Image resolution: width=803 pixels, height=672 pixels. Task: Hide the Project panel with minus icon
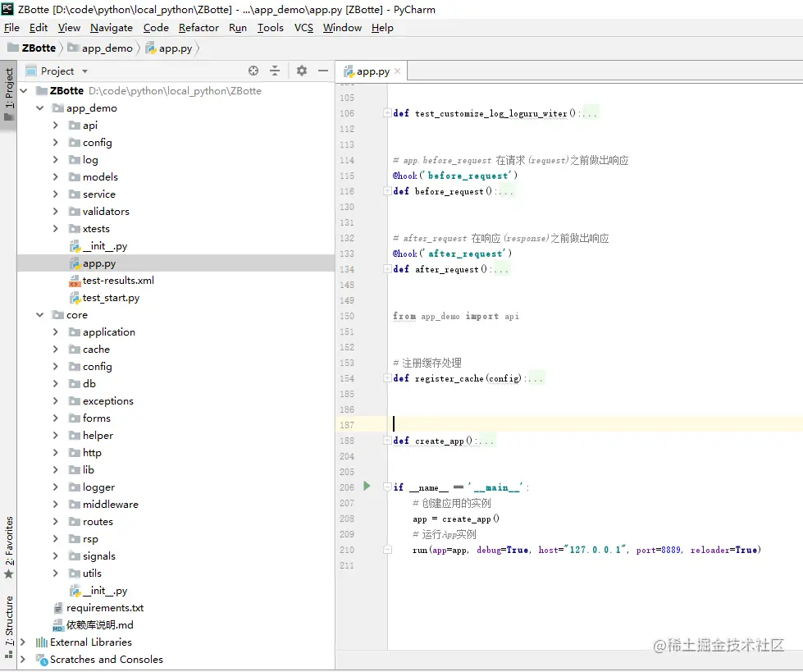(x=323, y=71)
